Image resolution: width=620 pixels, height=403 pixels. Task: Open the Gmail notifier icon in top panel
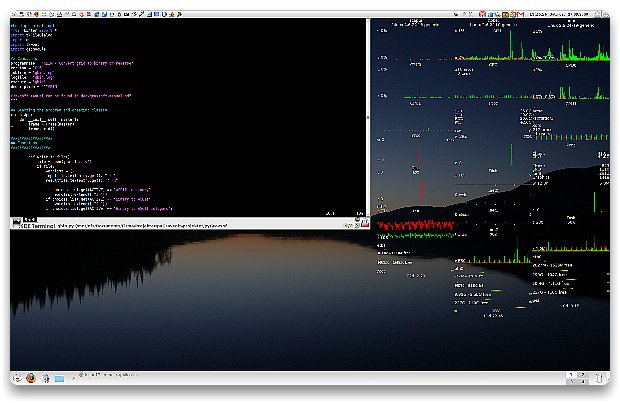[521, 14]
